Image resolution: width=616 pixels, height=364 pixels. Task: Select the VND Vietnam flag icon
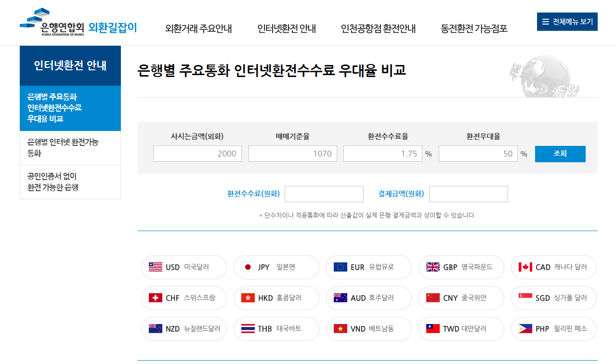(341, 329)
